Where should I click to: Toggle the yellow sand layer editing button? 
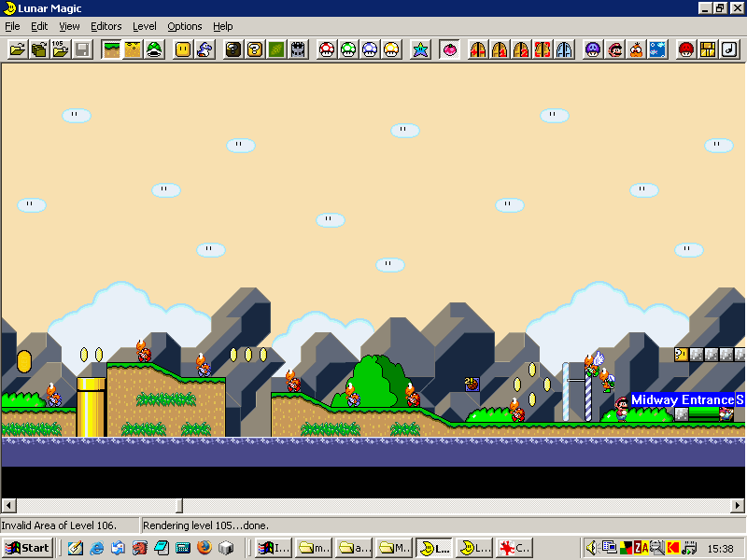[x=133, y=49]
